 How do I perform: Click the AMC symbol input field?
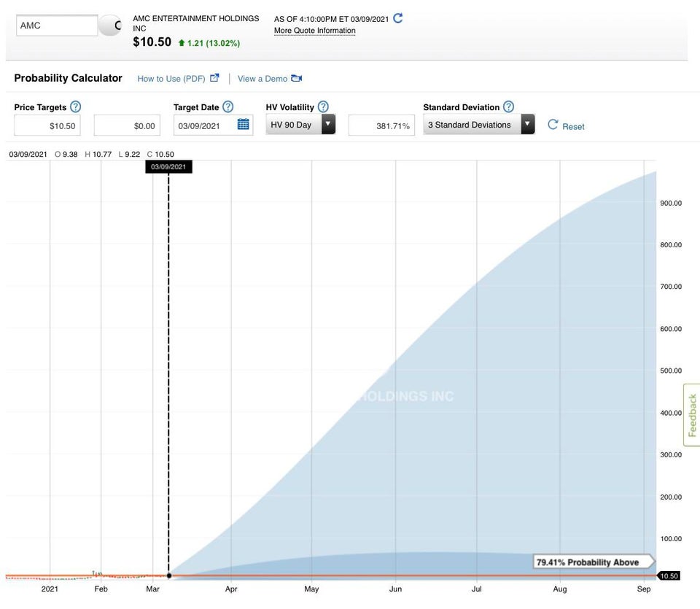(56, 26)
